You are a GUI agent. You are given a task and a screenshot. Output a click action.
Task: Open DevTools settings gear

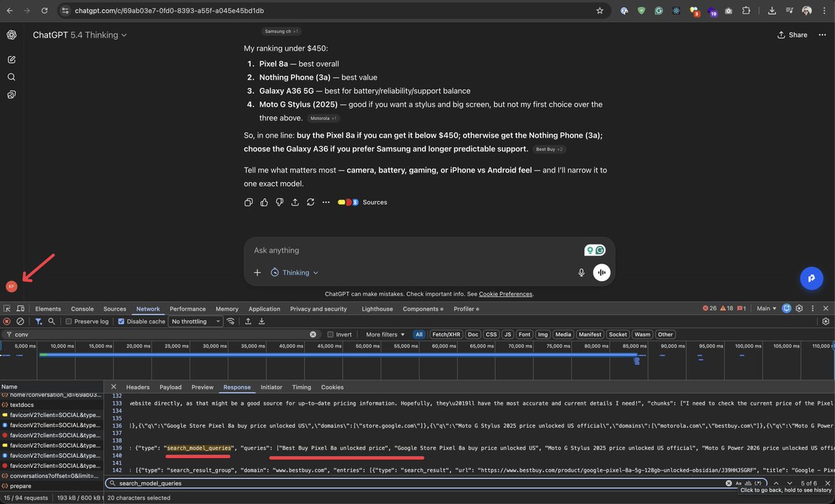click(x=800, y=309)
